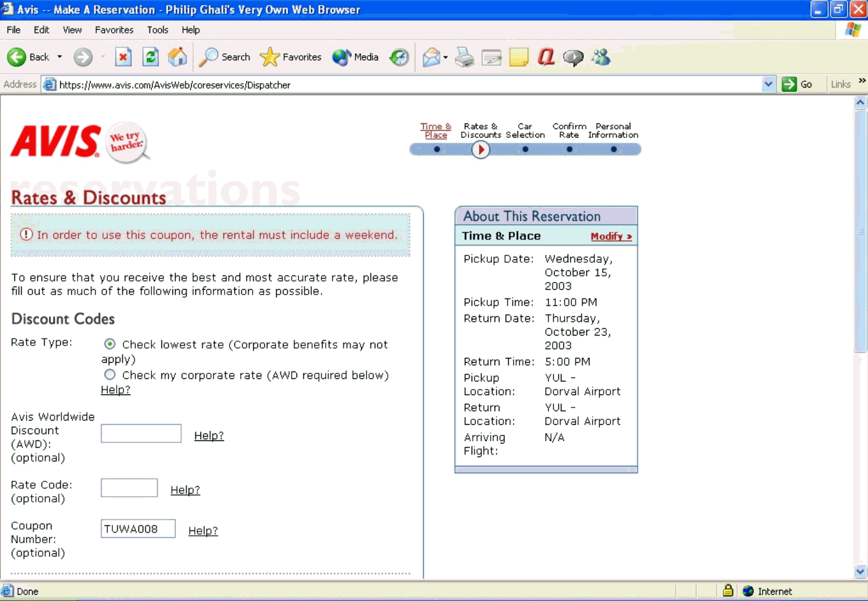Click the Confirm Rate step dot
868x601 pixels.
coord(569,149)
